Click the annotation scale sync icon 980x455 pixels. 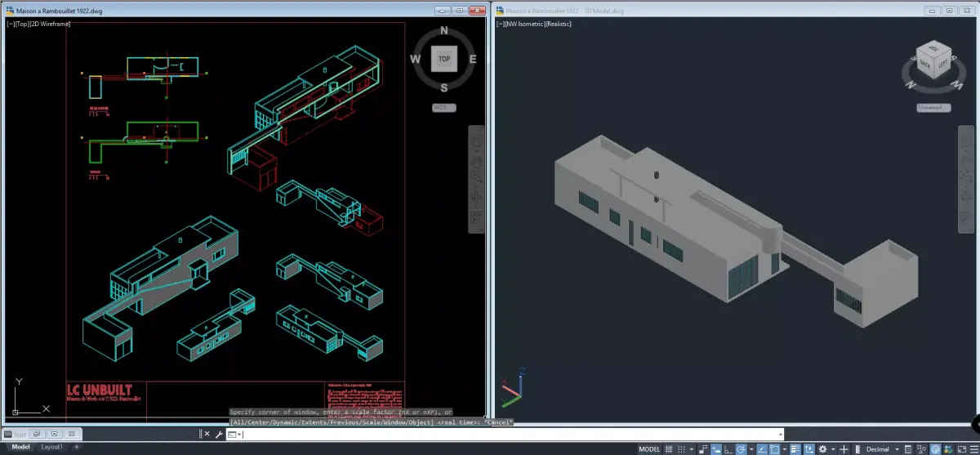point(808,448)
